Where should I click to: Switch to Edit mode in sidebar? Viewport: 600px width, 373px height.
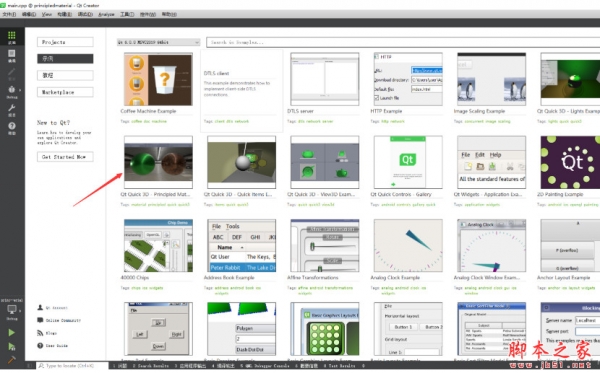point(12,54)
